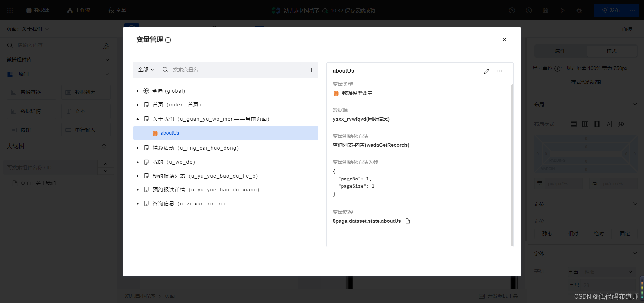Copy the variable path $page.dataset.state.aboutUs
The width and height of the screenshot is (644, 303).
pyautogui.click(x=407, y=221)
